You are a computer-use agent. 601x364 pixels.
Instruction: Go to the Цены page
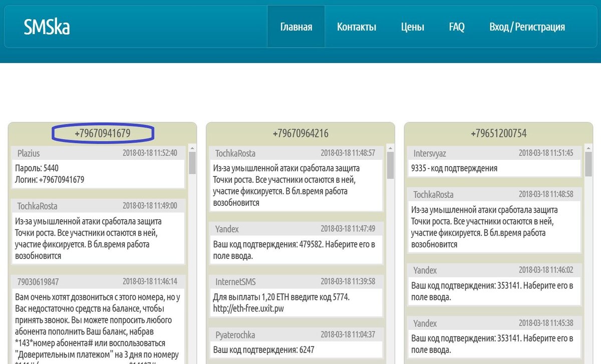(413, 27)
